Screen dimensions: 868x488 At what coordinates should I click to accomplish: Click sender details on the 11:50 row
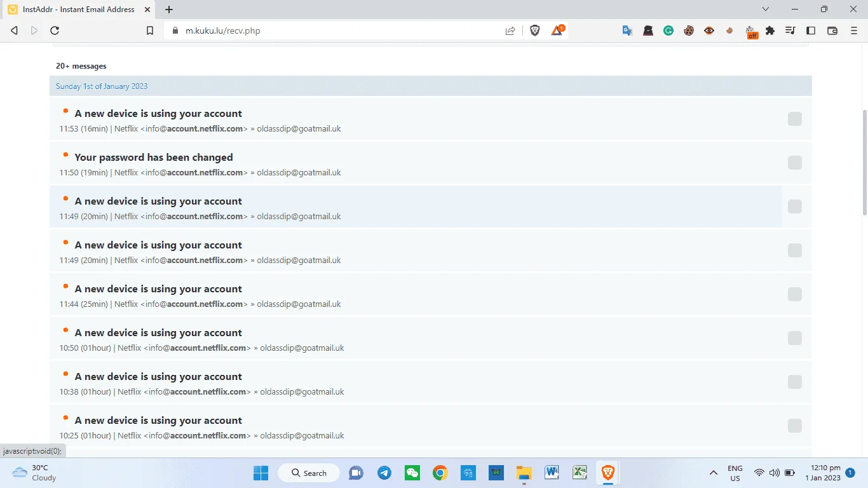pos(200,173)
